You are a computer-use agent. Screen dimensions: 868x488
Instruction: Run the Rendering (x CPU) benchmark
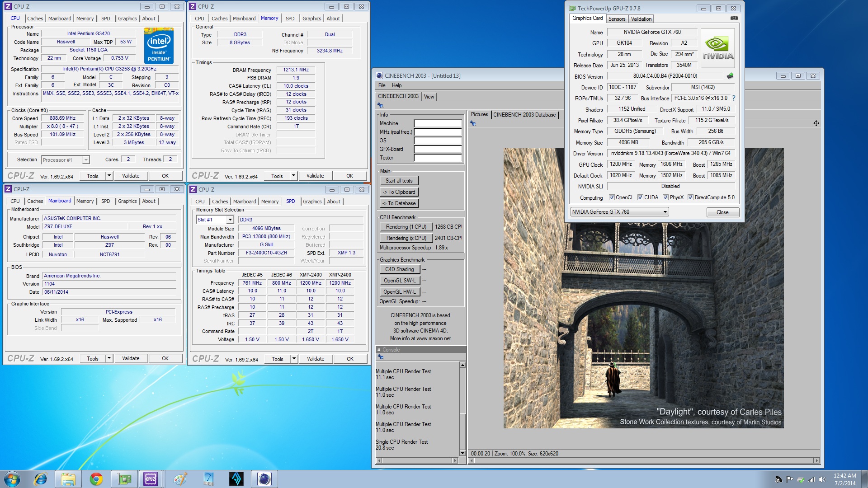coord(406,238)
